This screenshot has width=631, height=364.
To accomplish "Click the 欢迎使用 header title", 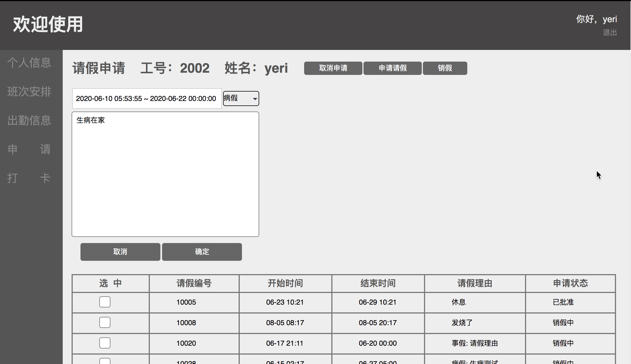I will 48,24.
